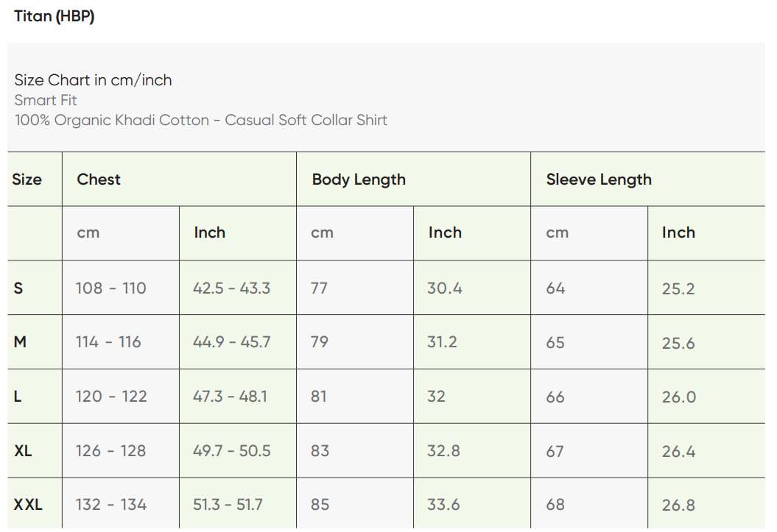Viewport: 777px width, 532px height.
Task: Click the Sleeve Length column header
Action: pyautogui.click(x=599, y=180)
